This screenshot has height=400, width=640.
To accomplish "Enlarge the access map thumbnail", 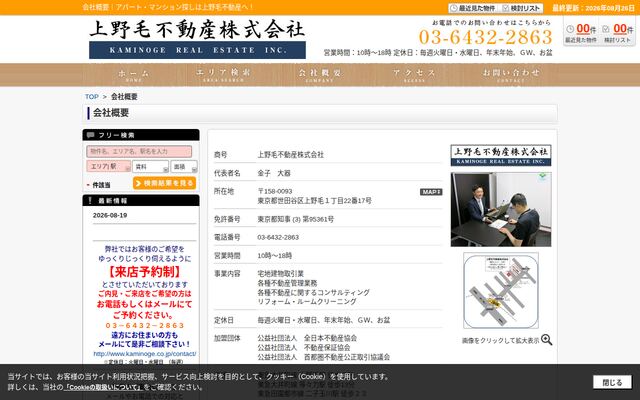I will coord(501,290).
